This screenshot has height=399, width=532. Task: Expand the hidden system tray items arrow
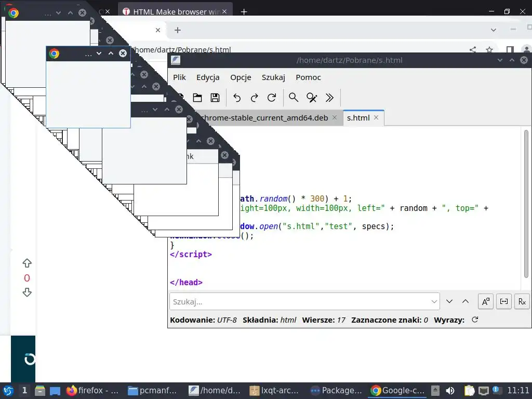[435, 391]
